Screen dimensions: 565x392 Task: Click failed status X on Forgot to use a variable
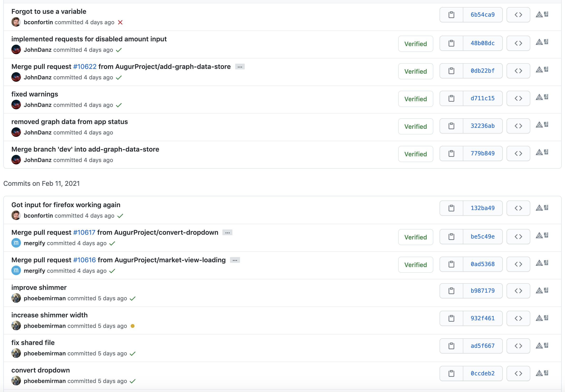pos(120,22)
